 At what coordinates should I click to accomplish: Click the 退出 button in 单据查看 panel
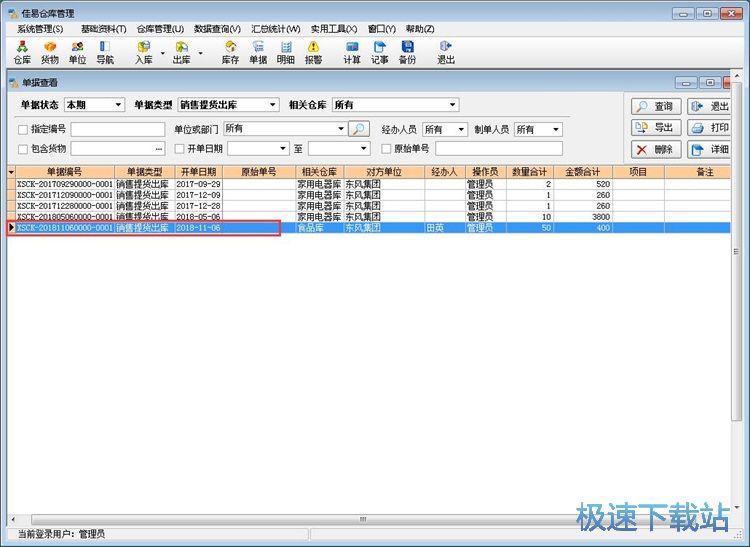(x=710, y=106)
